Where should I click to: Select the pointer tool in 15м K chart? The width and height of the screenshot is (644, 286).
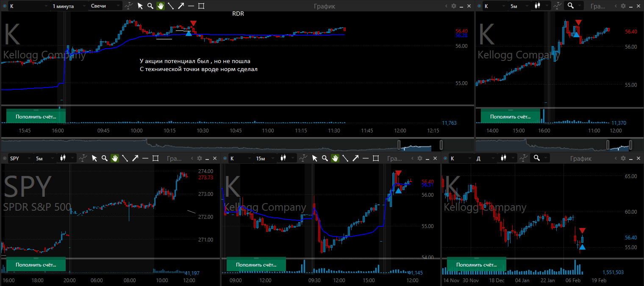click(315, 158)
